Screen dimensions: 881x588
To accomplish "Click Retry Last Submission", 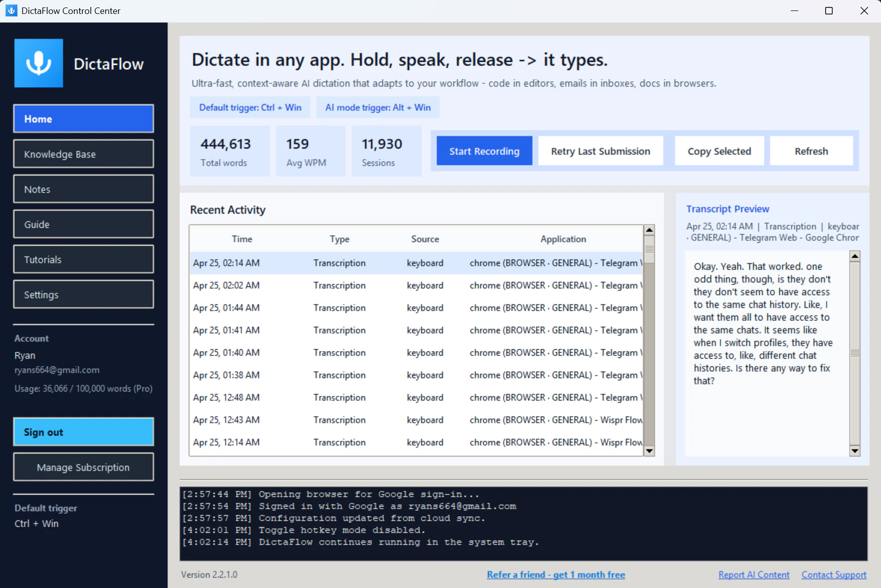I will 600,151.
